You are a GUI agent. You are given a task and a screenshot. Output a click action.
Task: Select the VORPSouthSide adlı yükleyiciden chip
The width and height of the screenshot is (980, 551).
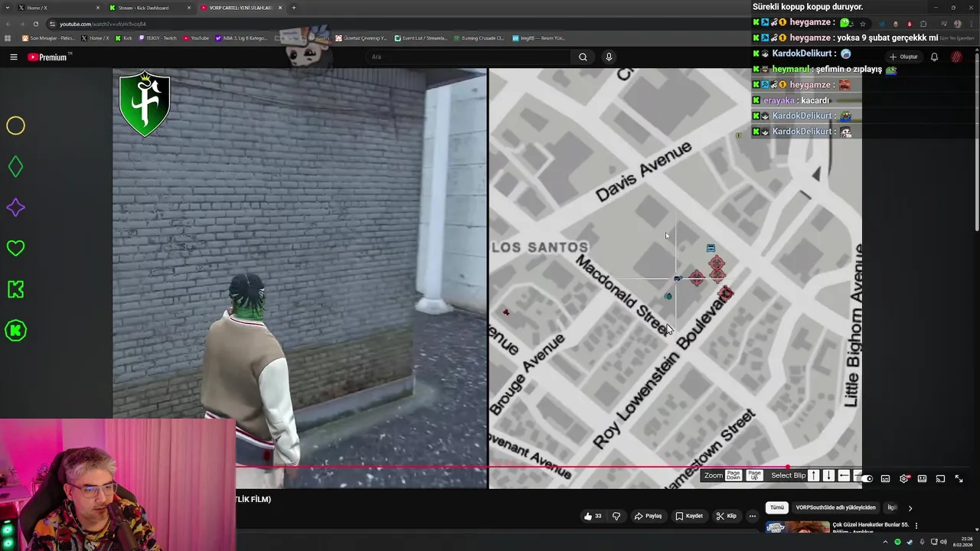click(x=835, y=507)
